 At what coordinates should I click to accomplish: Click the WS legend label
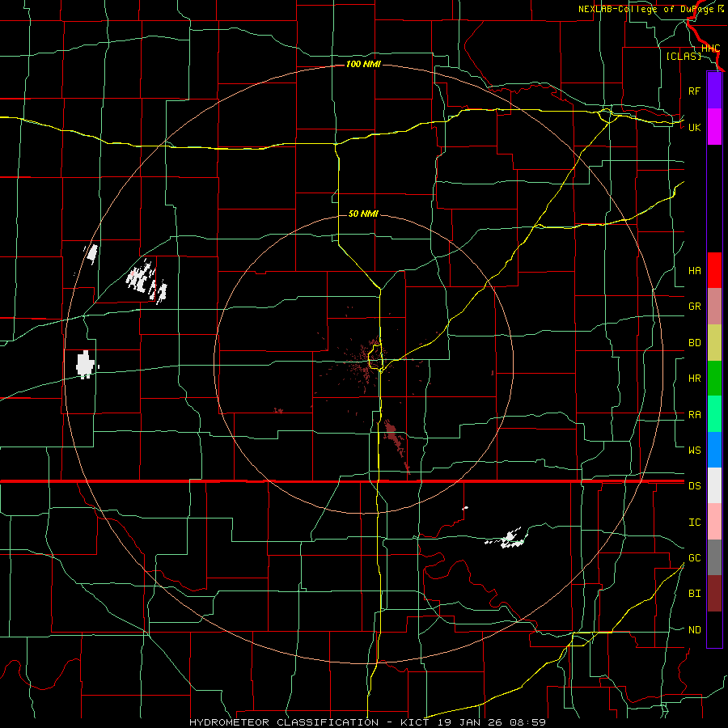[x=694, y=451]
